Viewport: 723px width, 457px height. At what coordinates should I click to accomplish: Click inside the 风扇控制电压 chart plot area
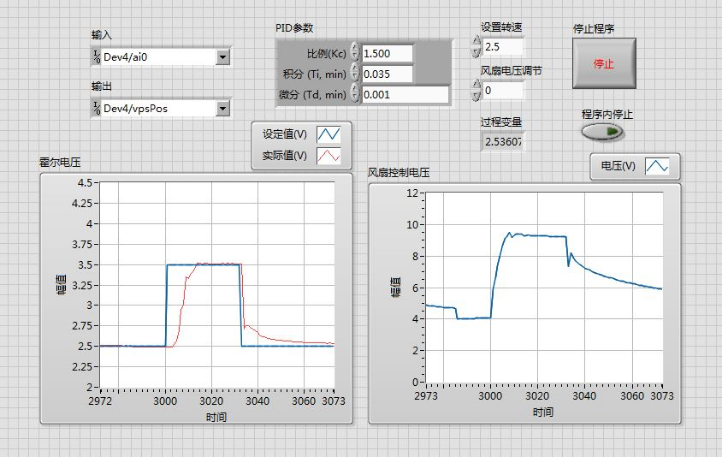click(x=543, y=288)
